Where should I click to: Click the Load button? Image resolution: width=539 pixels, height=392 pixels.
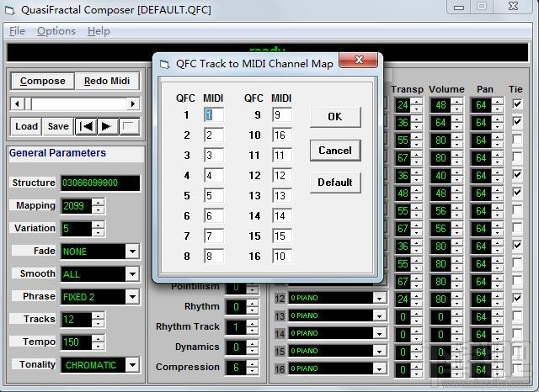click(26, 126)
